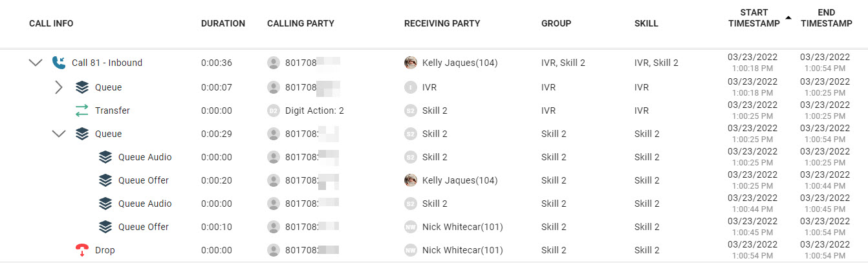Collapse the Call 81 - Inbound row
This screenshot has width=868, height=263.
coord(36,63)
